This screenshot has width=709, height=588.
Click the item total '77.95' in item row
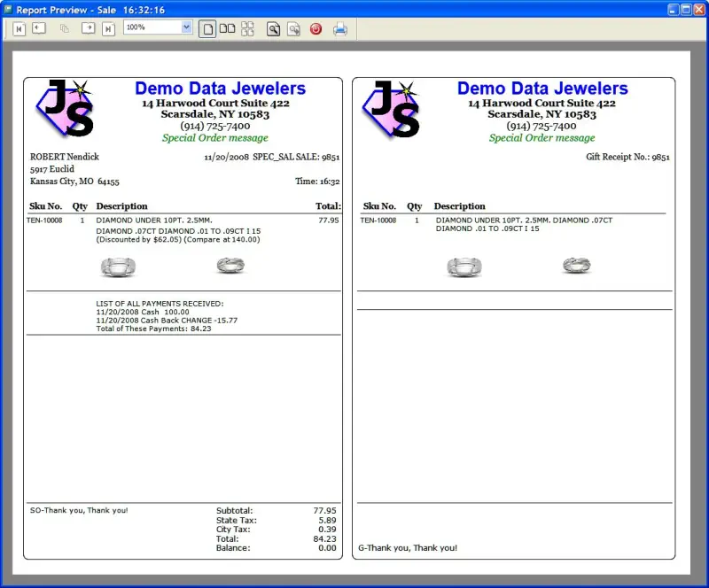(329, 220)
